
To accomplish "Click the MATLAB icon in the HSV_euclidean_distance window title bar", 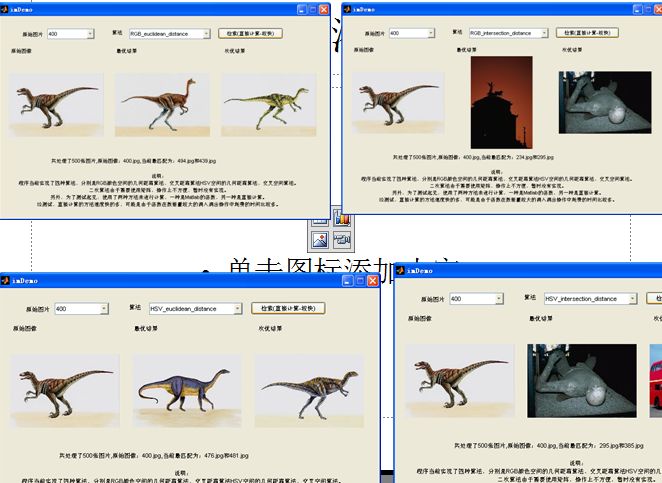I will point(5,280).
